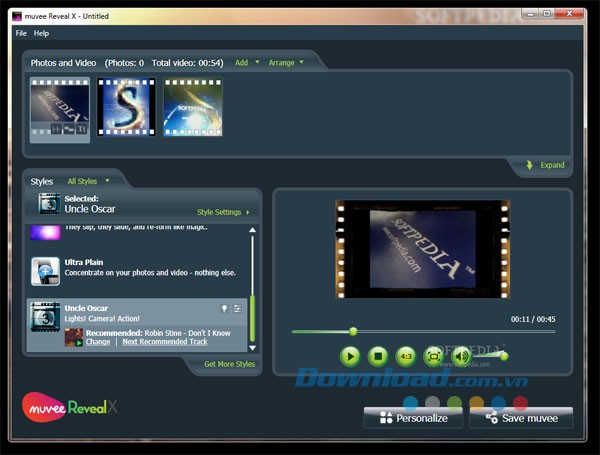This screenshot has height=455, width=600.
Task: Click the text caption icon on first clip
Action: point(82,128)
